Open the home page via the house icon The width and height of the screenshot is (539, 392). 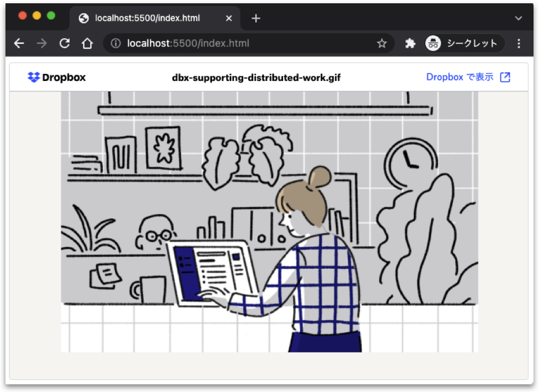tap(87, 43)
